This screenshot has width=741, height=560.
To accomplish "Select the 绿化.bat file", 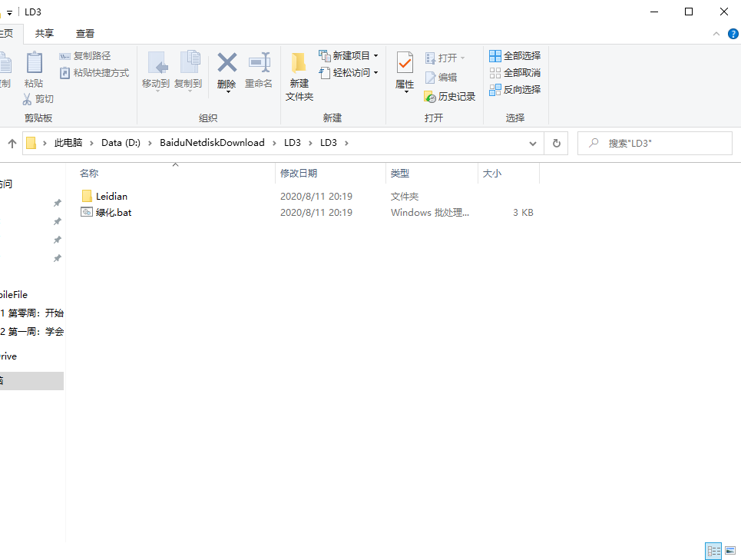I will pyautogui.click(x=114, y=213).
